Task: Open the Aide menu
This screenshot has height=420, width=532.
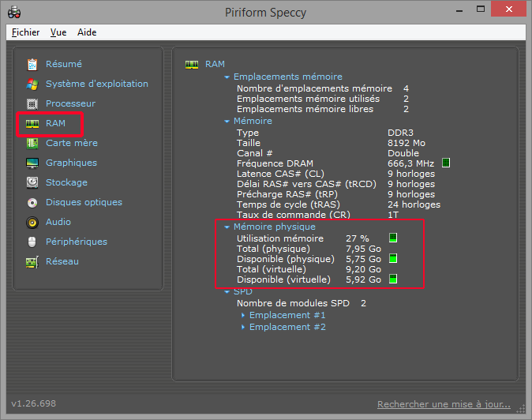Action: pos(87,32)
